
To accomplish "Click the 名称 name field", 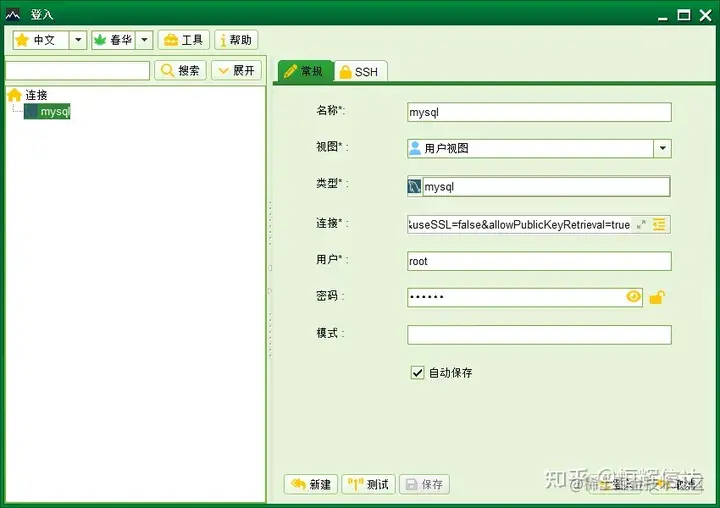I will (x=539, y=112).
